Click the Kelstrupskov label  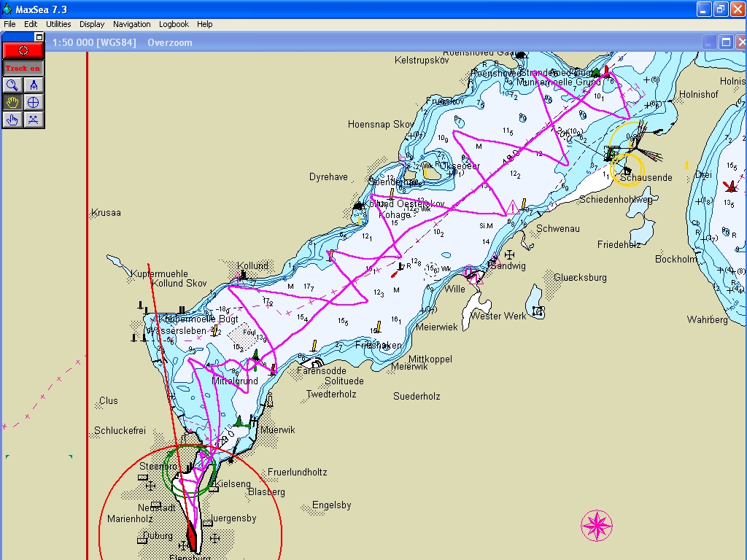coord(422,61)
